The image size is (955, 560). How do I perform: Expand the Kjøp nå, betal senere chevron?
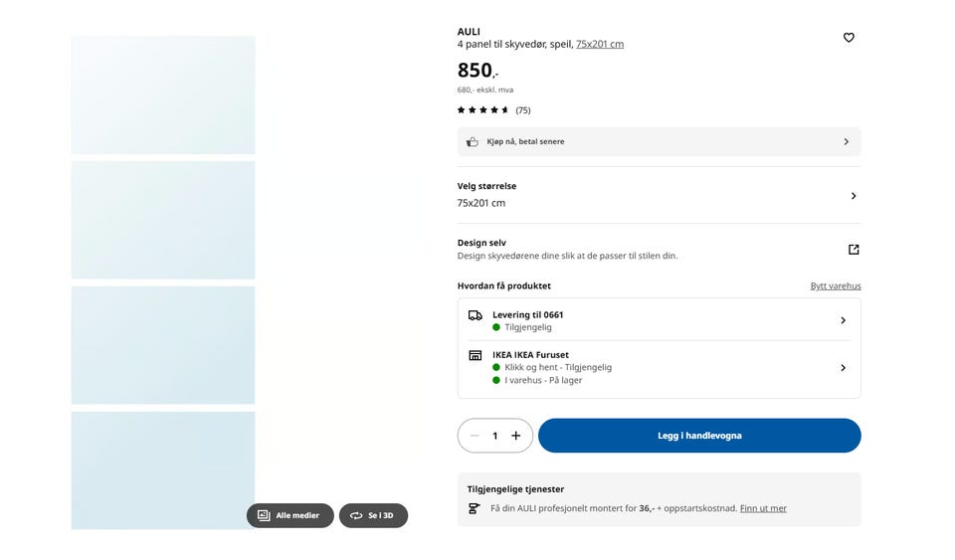pyautogui.click(x=846, y=142)
